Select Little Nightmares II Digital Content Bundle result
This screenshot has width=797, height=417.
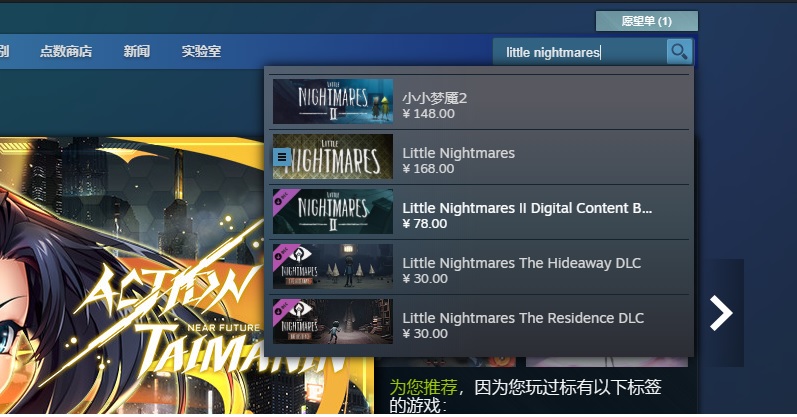click(x=480, y=212)
